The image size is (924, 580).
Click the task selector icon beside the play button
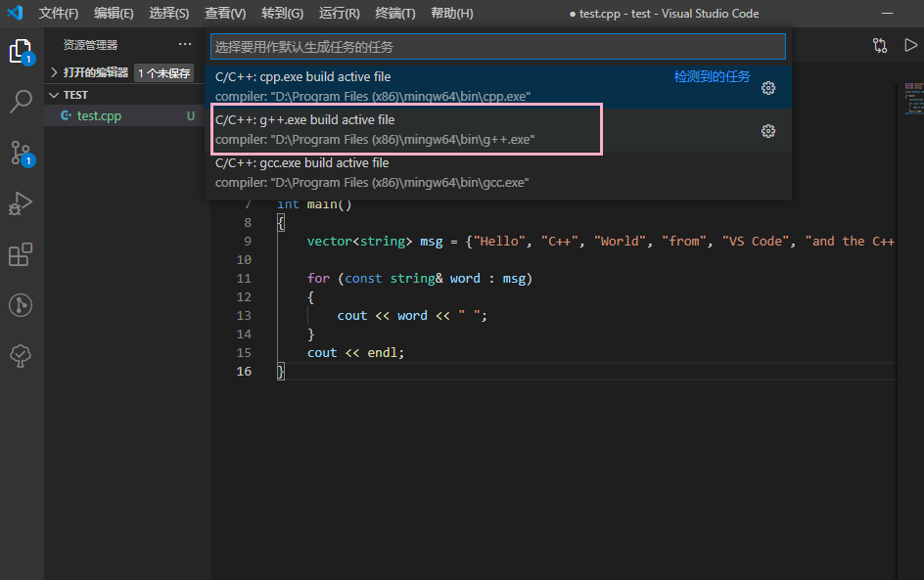tap(879, 44)
